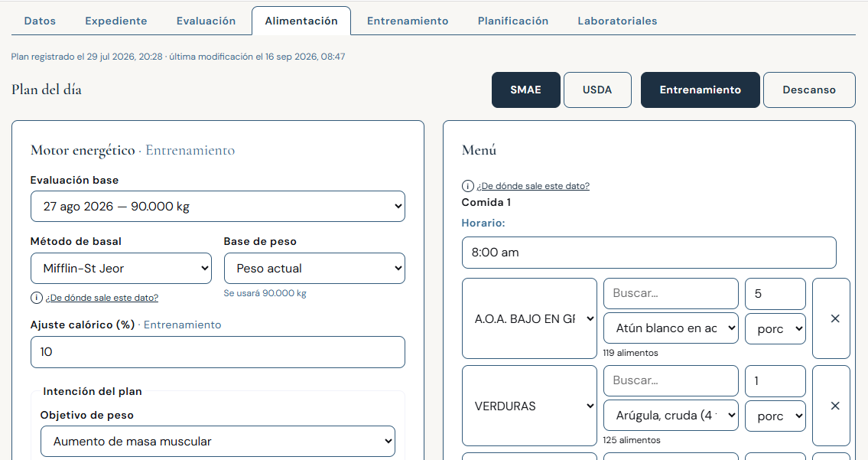Select the Entrenamiento day type

tap(701, 90)
